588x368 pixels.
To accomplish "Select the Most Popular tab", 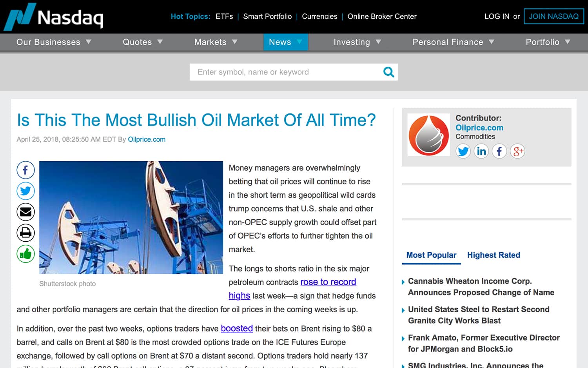I will 431,255.
